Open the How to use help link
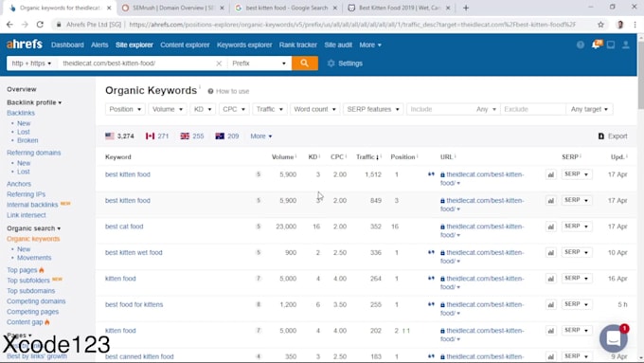644x363 pixels. pos(228,91)
